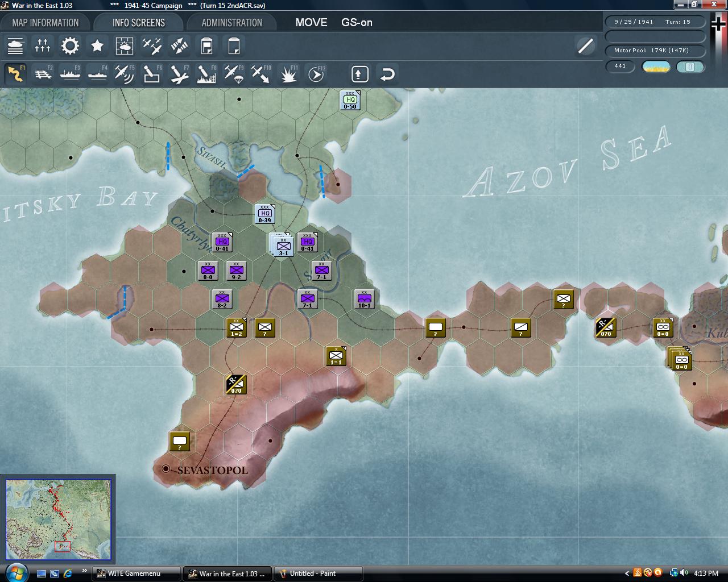
Task: Select the purple infantry unit labeled 9-2
Action: [236, 271]
